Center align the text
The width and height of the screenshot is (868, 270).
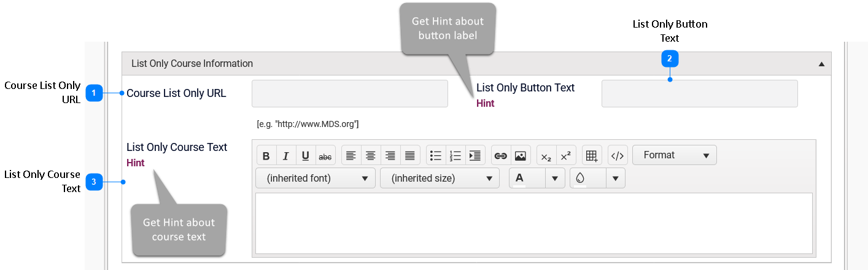coord(371,156)
